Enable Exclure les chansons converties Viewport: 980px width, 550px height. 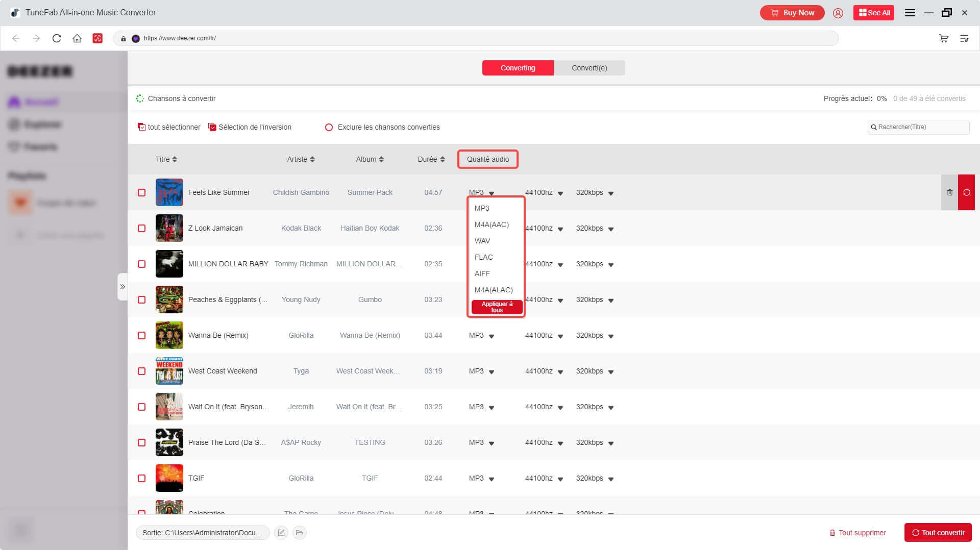point(329,127)
